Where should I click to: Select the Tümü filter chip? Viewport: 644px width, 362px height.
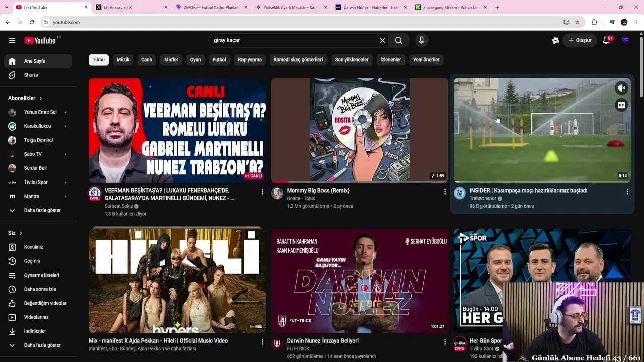coord(99,60)
